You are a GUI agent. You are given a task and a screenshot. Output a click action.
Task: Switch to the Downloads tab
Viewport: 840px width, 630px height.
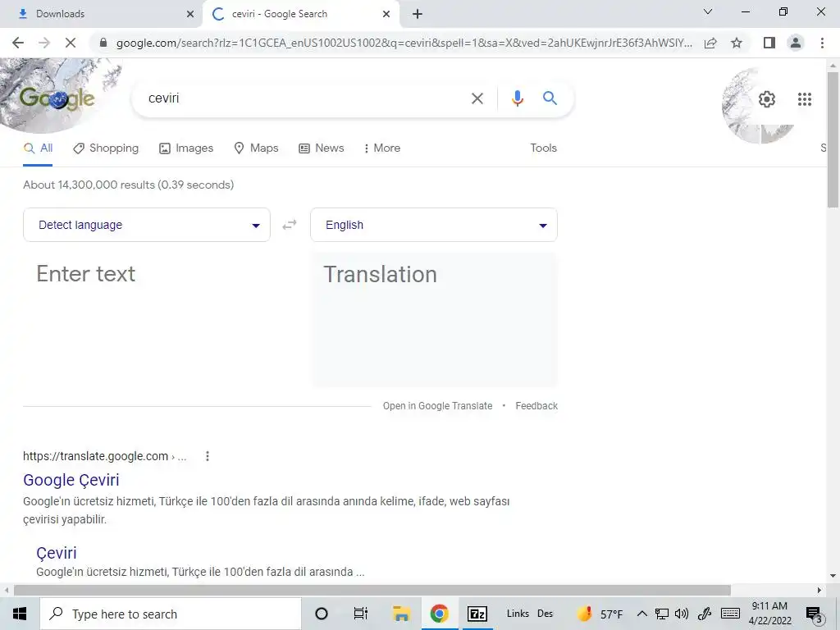(x=101, y=14)
